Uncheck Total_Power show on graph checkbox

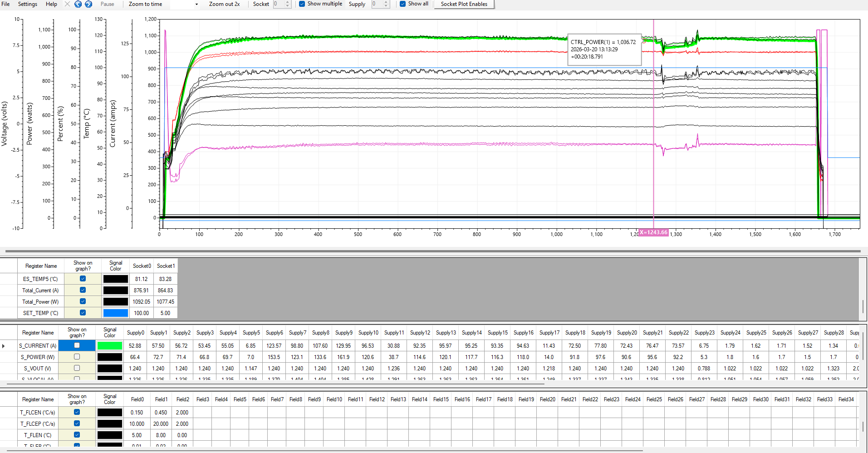[83, 301]
